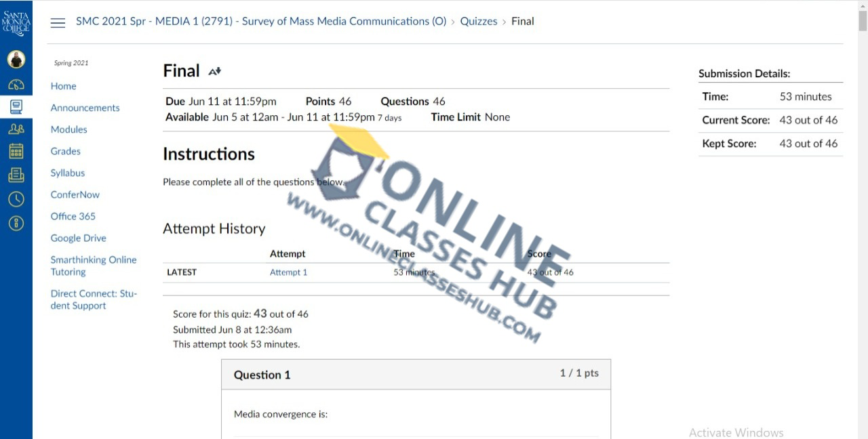Screen dimensions: 868x439
Task: Open the Modules course menu item
Action: (x=68, y=129)
